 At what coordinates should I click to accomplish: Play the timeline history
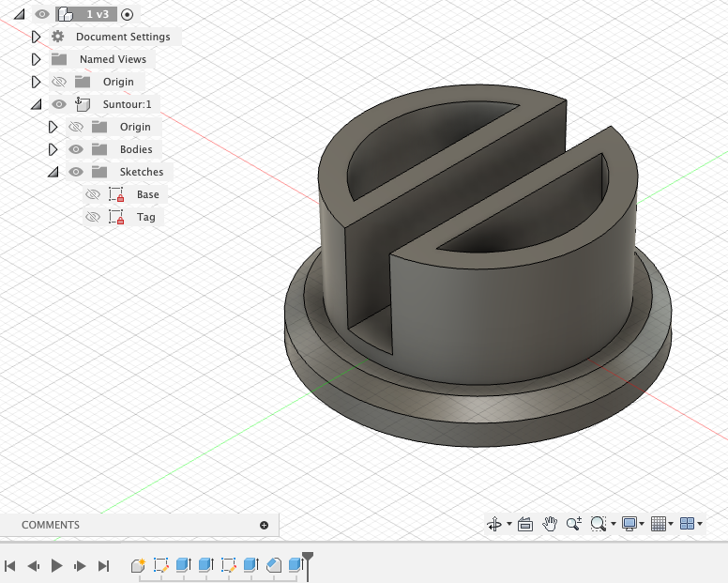(56, 566)
